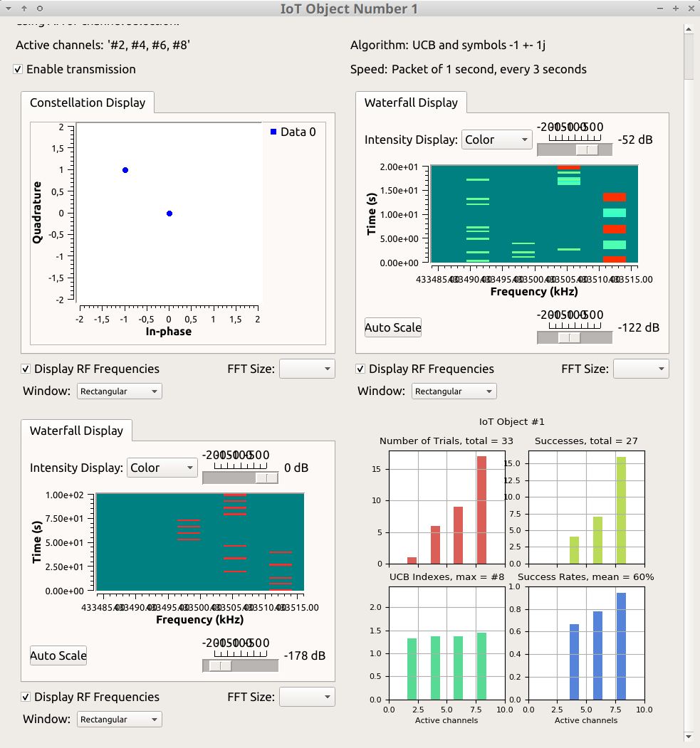Close the IoT Object Number 1 window

pos(691,9)
